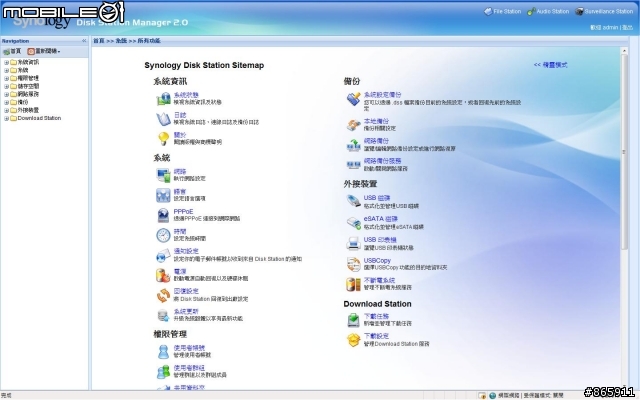Click the 網路備份 network backup icon
The image size is (640, 400).
click(x=353, y=145)
